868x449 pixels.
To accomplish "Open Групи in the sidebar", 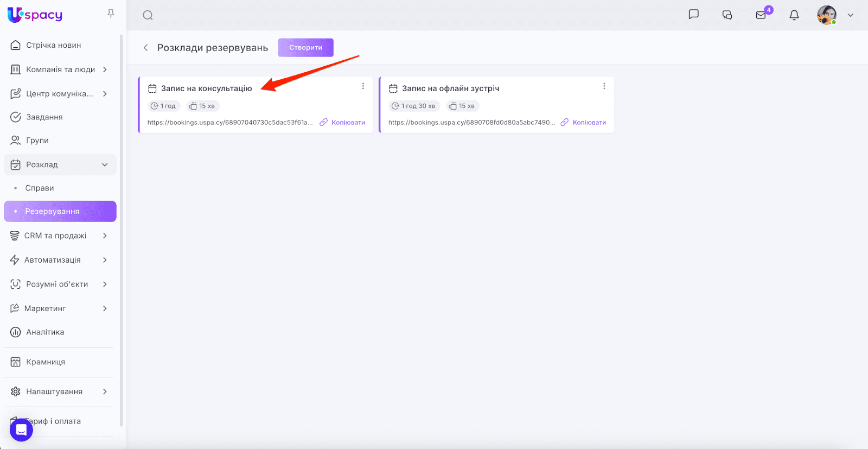I will click(x=37, y=141).
